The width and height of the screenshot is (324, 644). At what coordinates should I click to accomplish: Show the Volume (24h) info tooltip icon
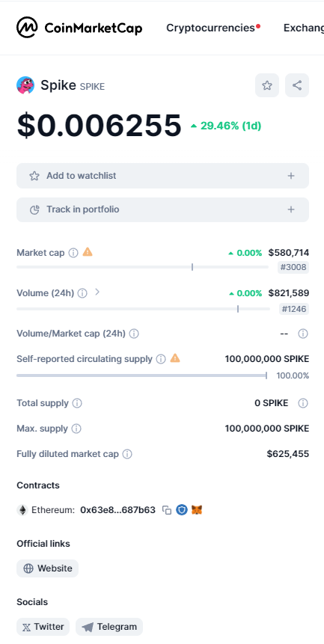pos(82,293)
